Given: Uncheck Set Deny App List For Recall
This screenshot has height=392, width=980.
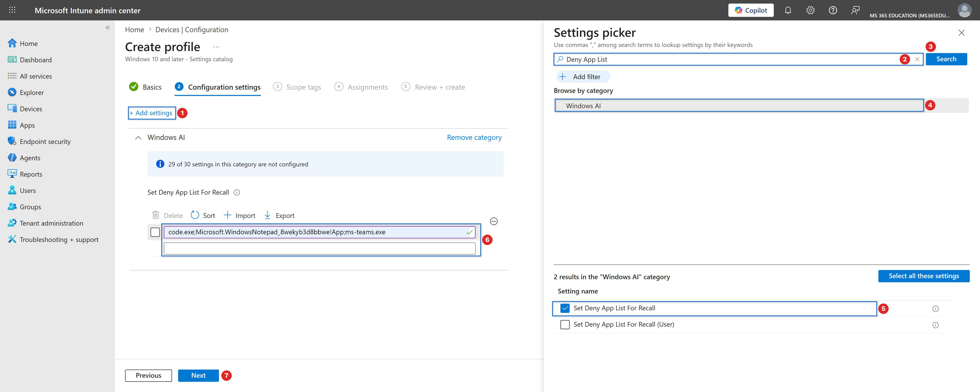Looking at the screenshot, I should (565, 308).
